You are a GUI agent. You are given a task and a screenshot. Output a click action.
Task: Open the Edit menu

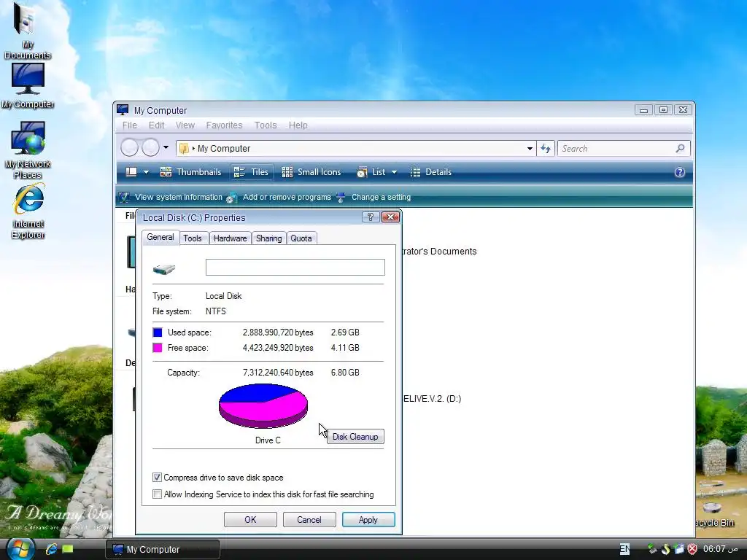(156, 125)
